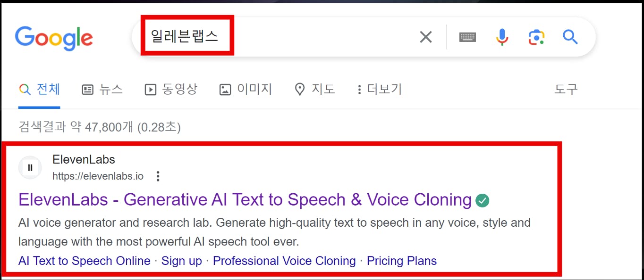This screenshot has width=644, height=280.
Task: Open the AI Text to Speech Online sitelink
Action: (x=85, y=261)
